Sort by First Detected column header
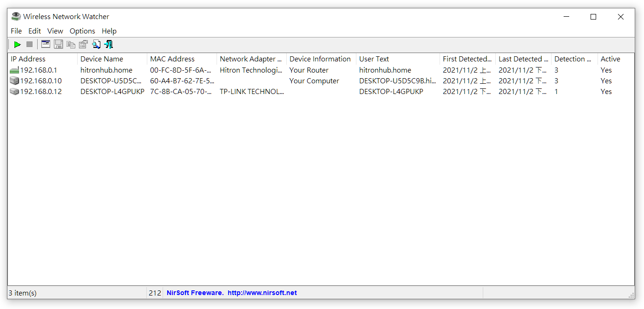Screen dimensions: 644x309 (x=467, y=59)
